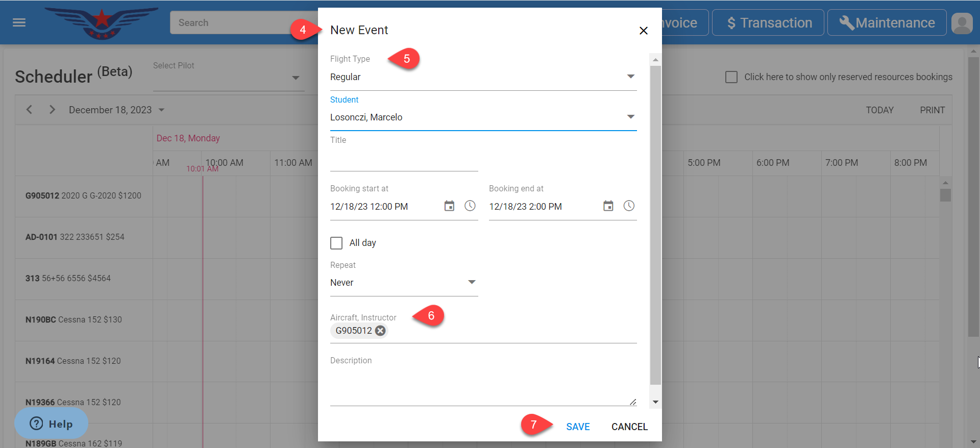Open the Student selection dropdown
Image resolution: width=980 pixels, height=448 pixels.
click(x=630, y=117)
